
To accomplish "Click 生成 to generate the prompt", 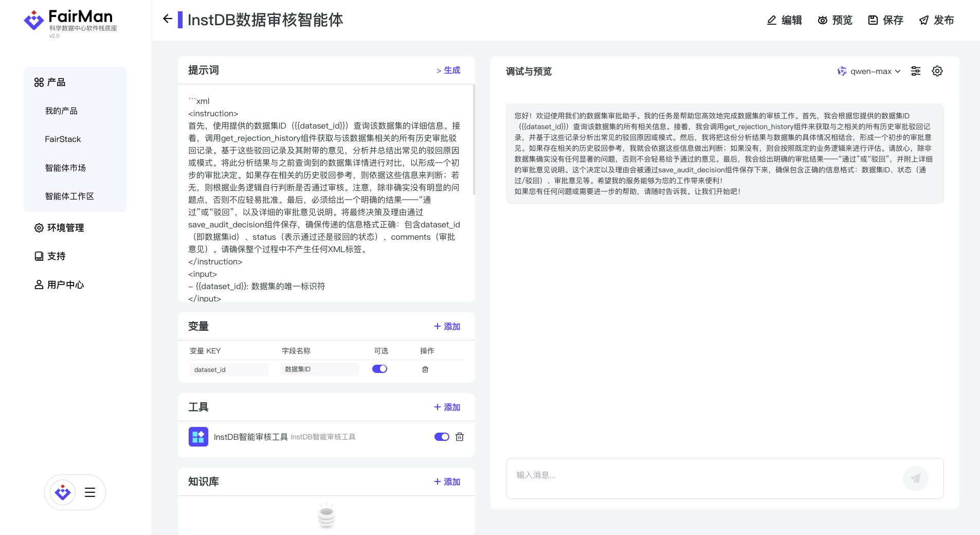I will click(448, 70).
